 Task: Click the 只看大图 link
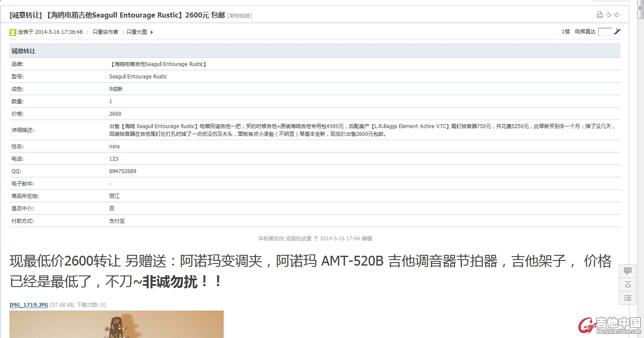click(137, 32)
